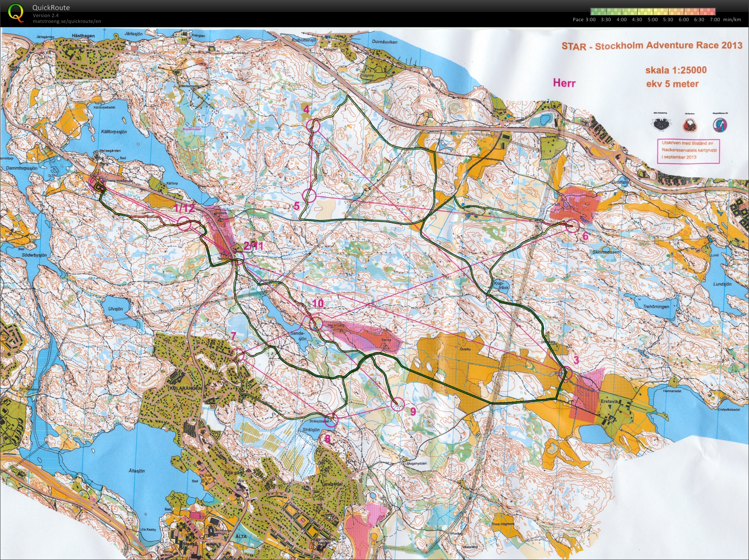The height and width of the screenshot is (560, 749).
Task: Click the 'Pace 3:00' legend label
Action: click(584, 19)
